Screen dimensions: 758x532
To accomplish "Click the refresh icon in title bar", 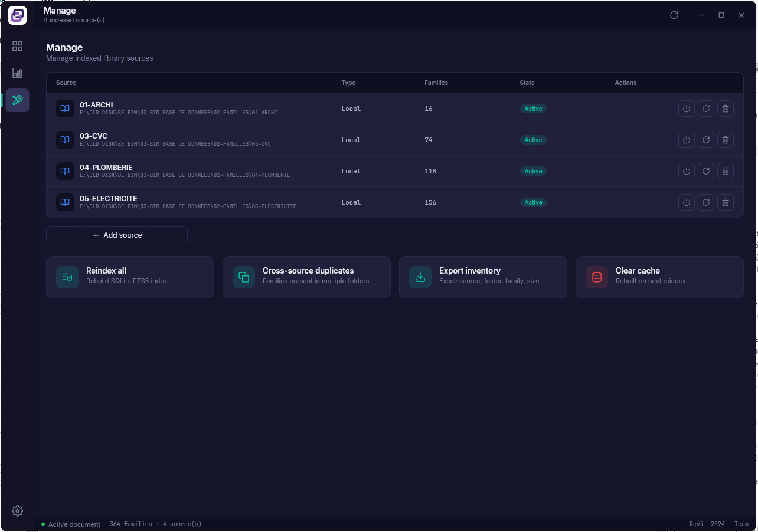I will (674, 15).
